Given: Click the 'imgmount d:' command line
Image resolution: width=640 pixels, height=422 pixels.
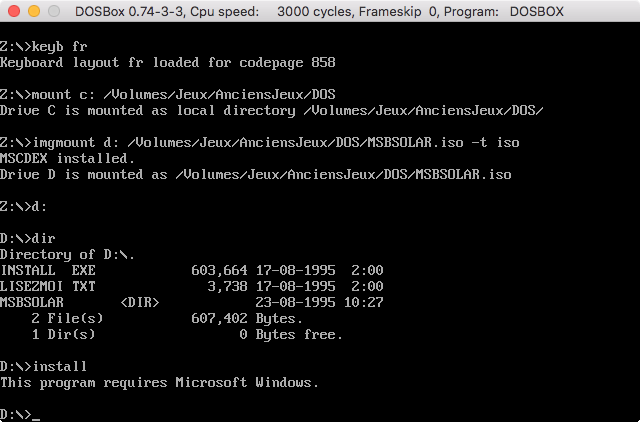Looking at the screenshot, I should pyautogui.click(x=260, y=142).
